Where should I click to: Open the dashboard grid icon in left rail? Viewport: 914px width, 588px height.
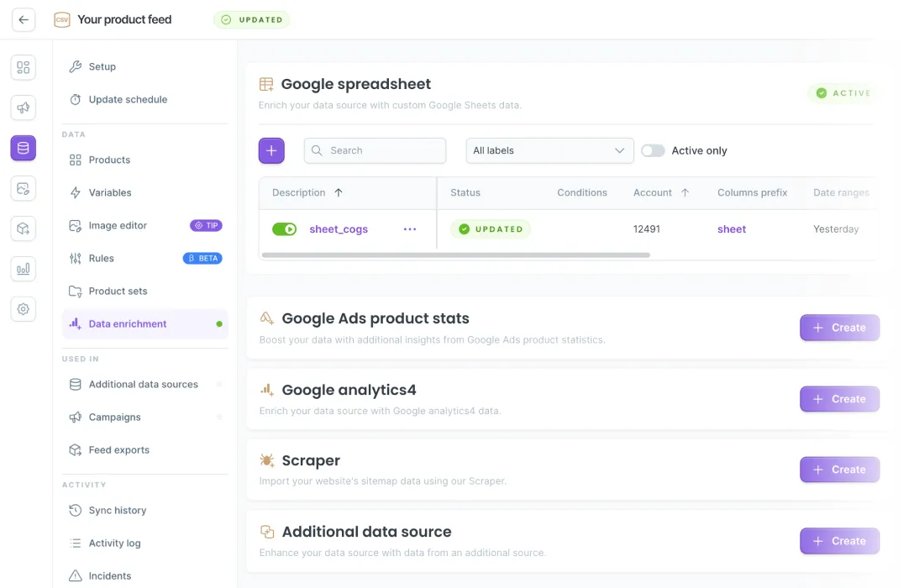pyautogui.click(x=24, y=67)
